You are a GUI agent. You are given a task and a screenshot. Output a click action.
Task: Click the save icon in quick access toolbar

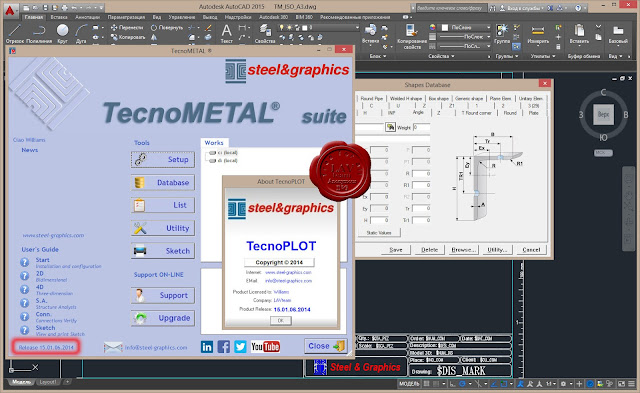[45, 7]
